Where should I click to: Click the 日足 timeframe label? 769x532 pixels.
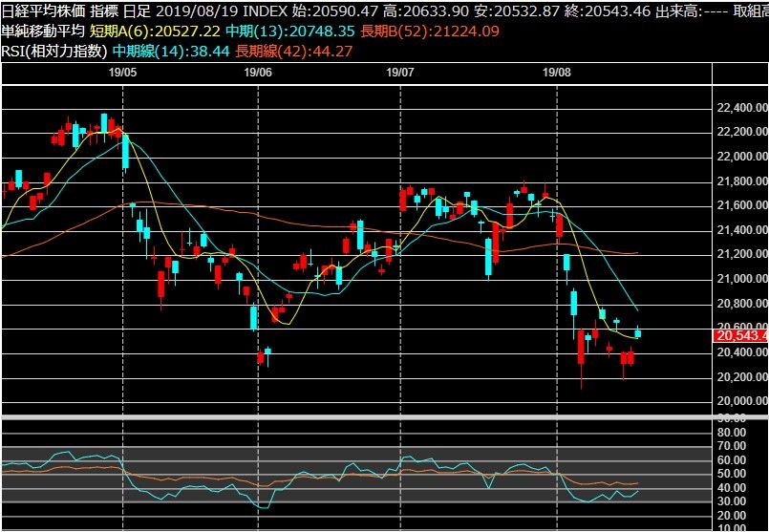point(135,11)
